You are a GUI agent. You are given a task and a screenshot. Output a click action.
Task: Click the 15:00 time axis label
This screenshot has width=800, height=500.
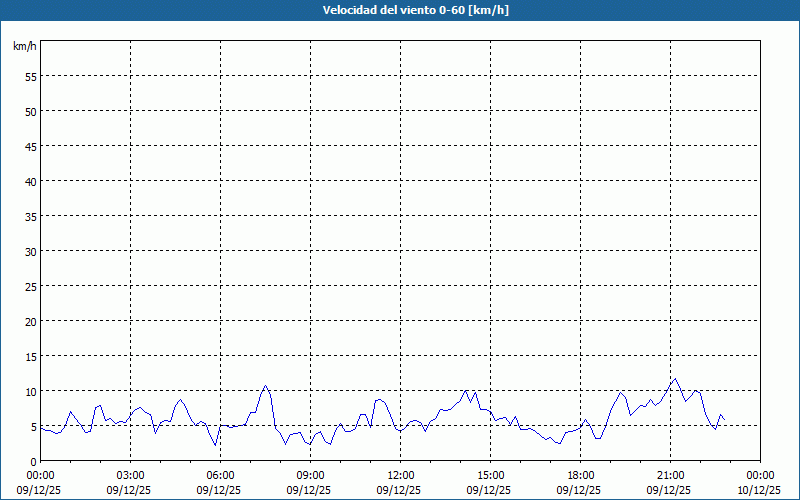click(490, 475)
